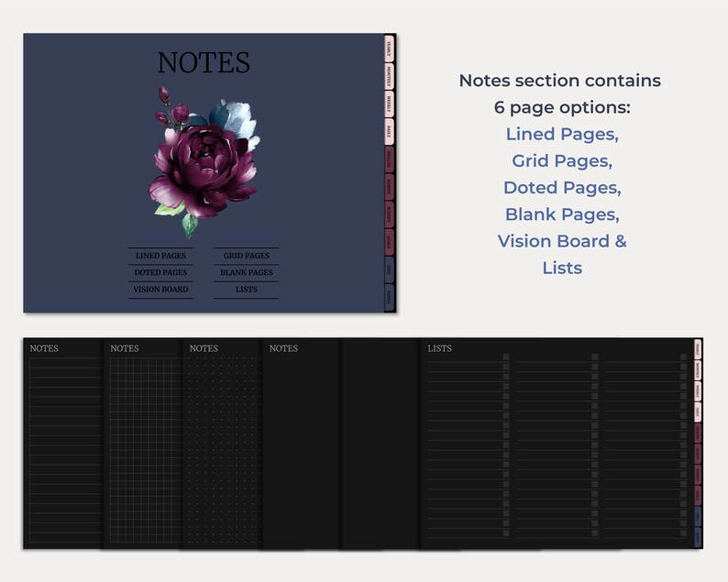
Task: Click the blue 'Lists' description text
Action: pyautogui.click(x=562, y=269)
